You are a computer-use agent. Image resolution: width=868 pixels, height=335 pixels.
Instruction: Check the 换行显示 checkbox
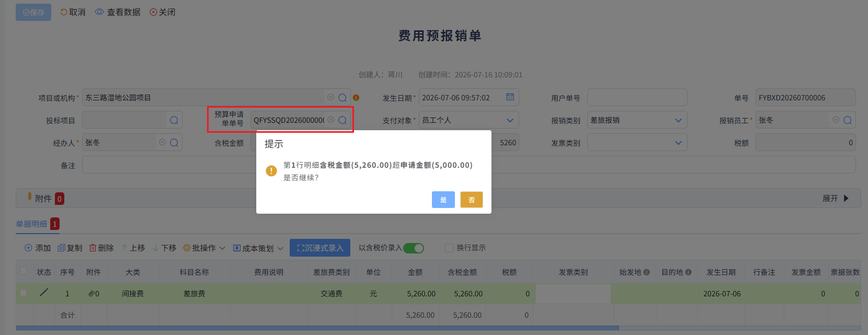[449, 248]
